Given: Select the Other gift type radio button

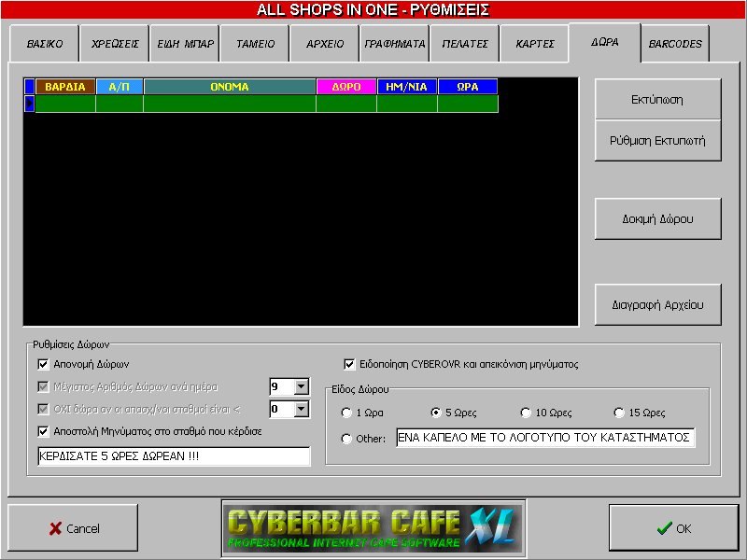Looking at the screenshot, I should (x=347, y=439).
